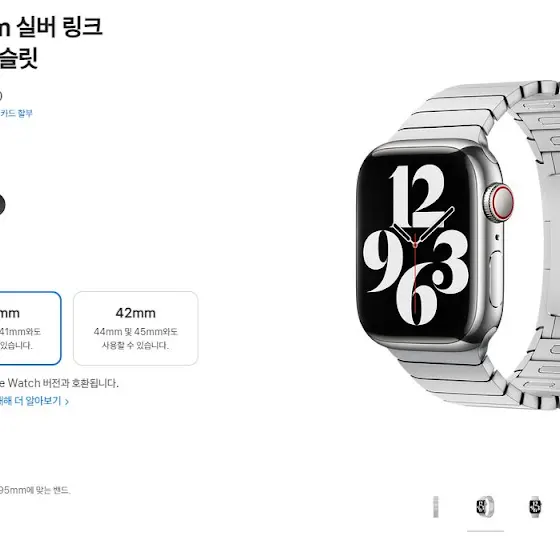560x560 pixels.
Task: Select the angled watch thumbnail with underline
Action: pos(485,507)
